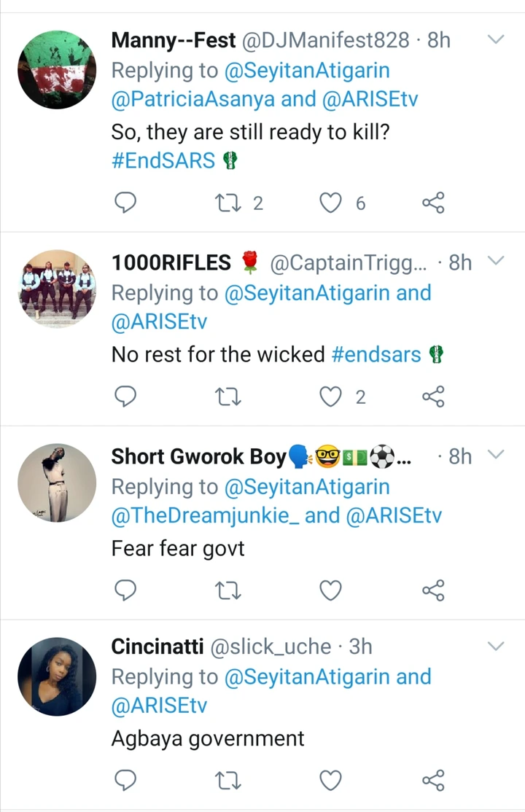Share Manny--Fest's tweet
Image resolution: width=525 pixels, height=812 pixels.
coord(433,203)
